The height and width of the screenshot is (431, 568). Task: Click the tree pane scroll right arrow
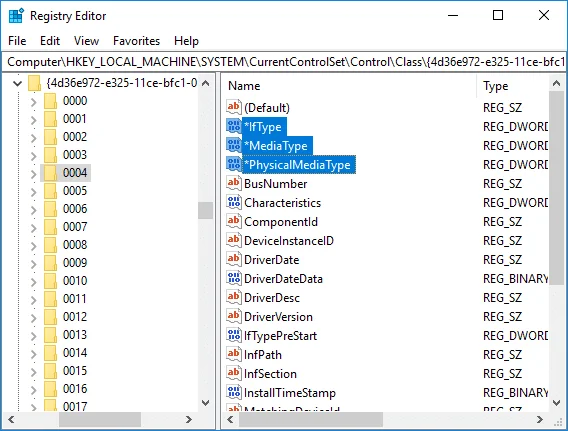click(x=189, y=419)
